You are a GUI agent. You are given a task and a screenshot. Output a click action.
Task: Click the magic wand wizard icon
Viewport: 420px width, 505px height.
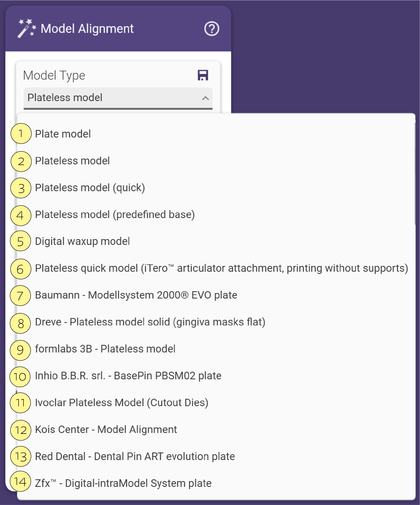27,28
